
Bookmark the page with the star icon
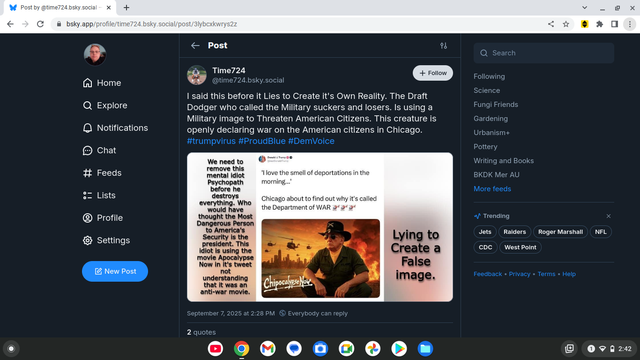[x=566, y=24]
